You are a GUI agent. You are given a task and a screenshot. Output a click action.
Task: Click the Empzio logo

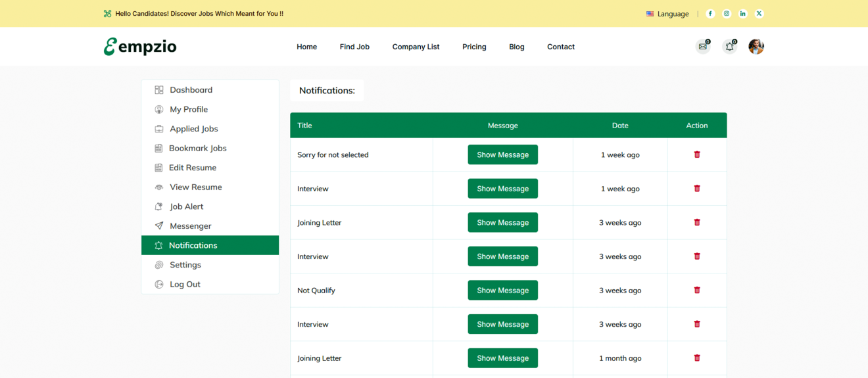140,47
